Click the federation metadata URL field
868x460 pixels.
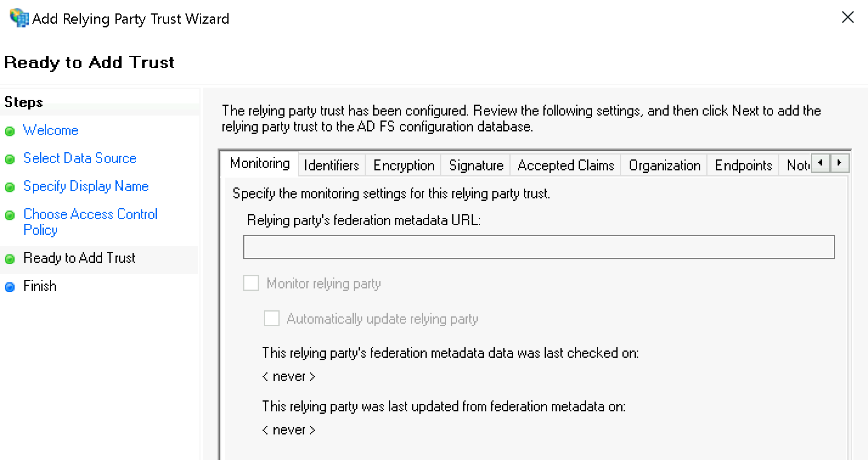click(539, 248)
